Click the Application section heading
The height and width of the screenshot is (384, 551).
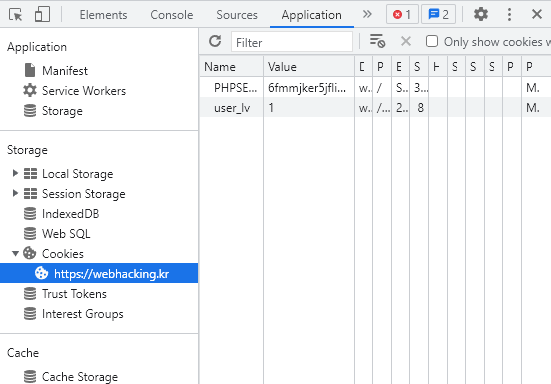coord(37,47)
